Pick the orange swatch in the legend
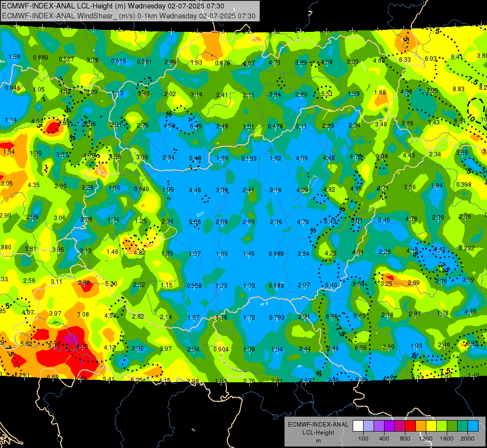The width and height of the screenshot is (487, 448). pos(420,426)
